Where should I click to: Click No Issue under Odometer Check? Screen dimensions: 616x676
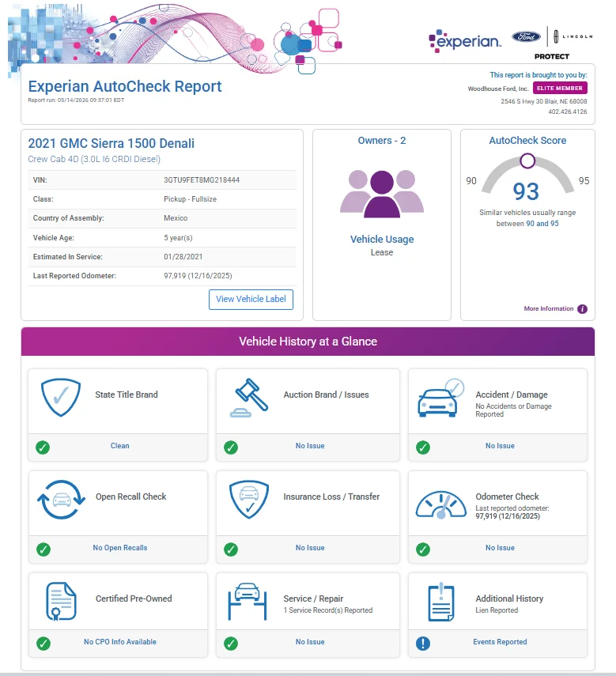(500, 548)
